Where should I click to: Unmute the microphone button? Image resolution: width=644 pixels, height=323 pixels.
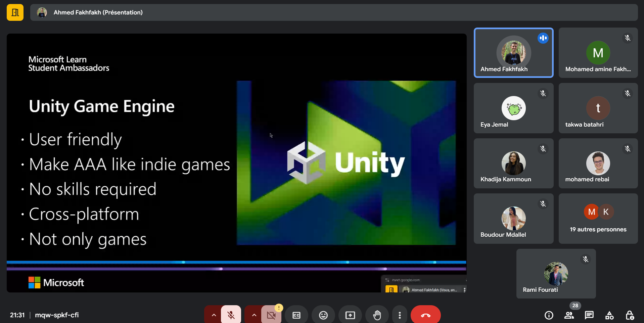point(231,315)
